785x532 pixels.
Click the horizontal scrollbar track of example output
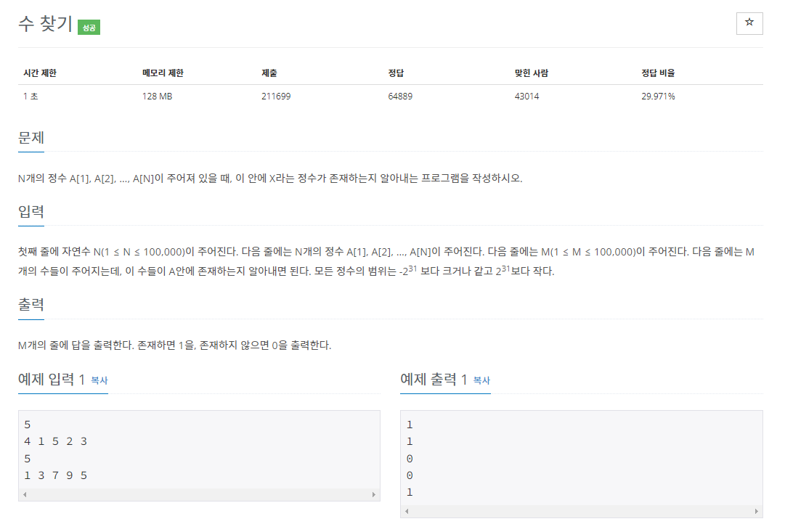tap(581, 511)
